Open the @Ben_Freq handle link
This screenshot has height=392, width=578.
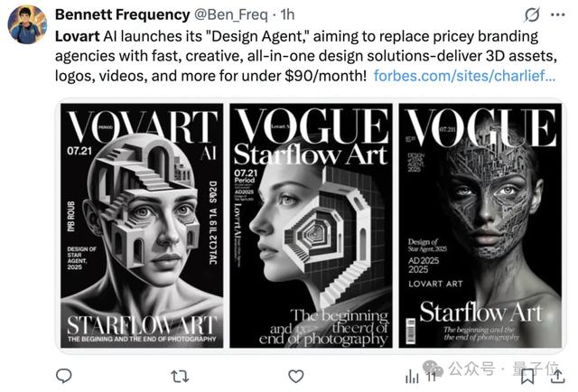231,14
